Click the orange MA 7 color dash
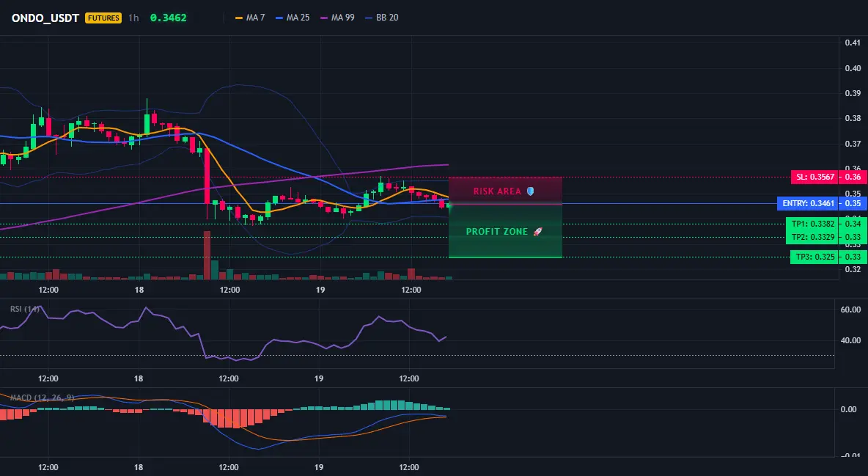868x476 pixels. pos(239,18)
